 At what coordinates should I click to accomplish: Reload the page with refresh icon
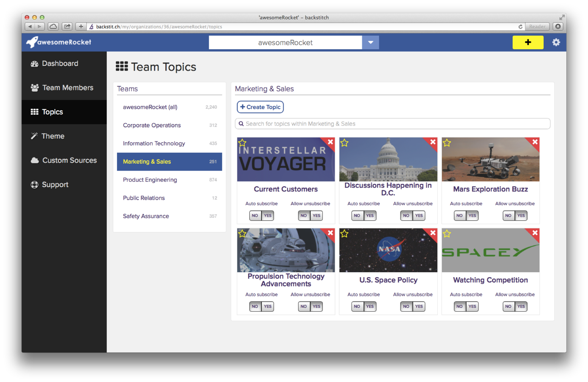coord(520,27)
